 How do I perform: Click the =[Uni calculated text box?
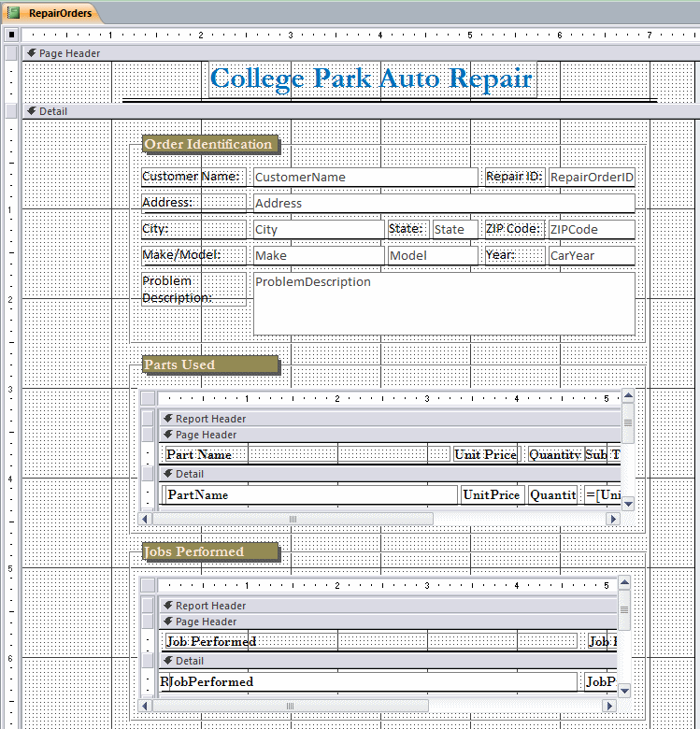pos(603,494)
